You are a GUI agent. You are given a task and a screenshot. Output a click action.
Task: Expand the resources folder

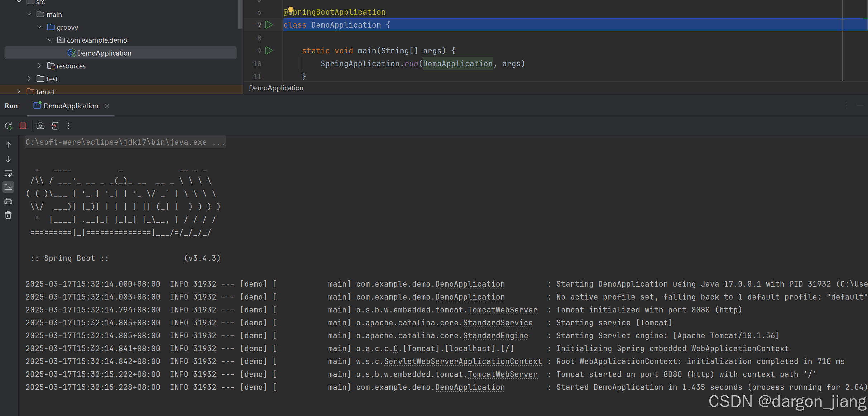click(x=39, y=66)
